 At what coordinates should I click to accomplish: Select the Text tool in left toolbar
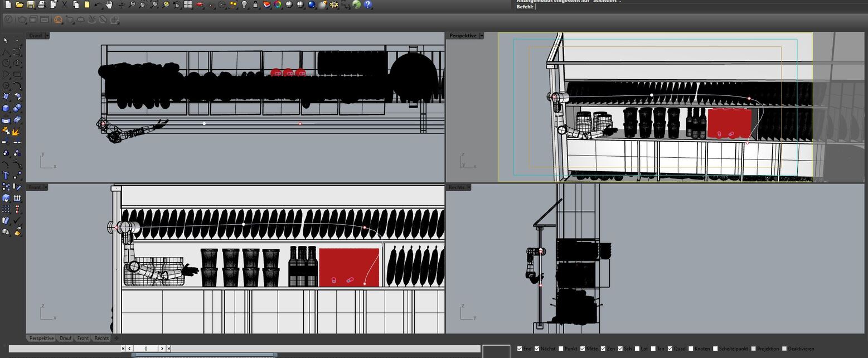[6, 176]
